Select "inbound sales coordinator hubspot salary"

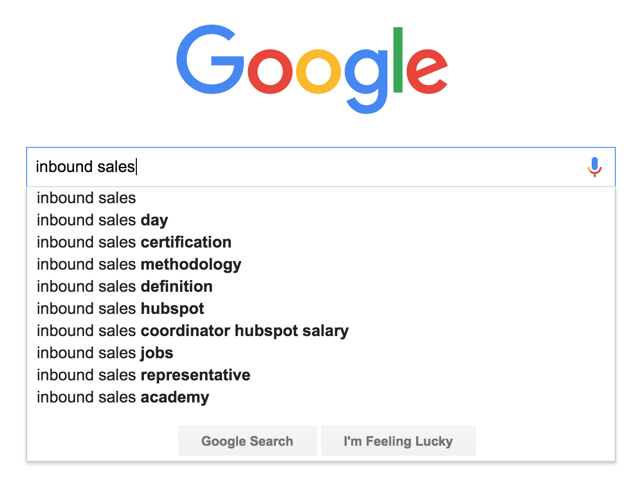[192, 331]
